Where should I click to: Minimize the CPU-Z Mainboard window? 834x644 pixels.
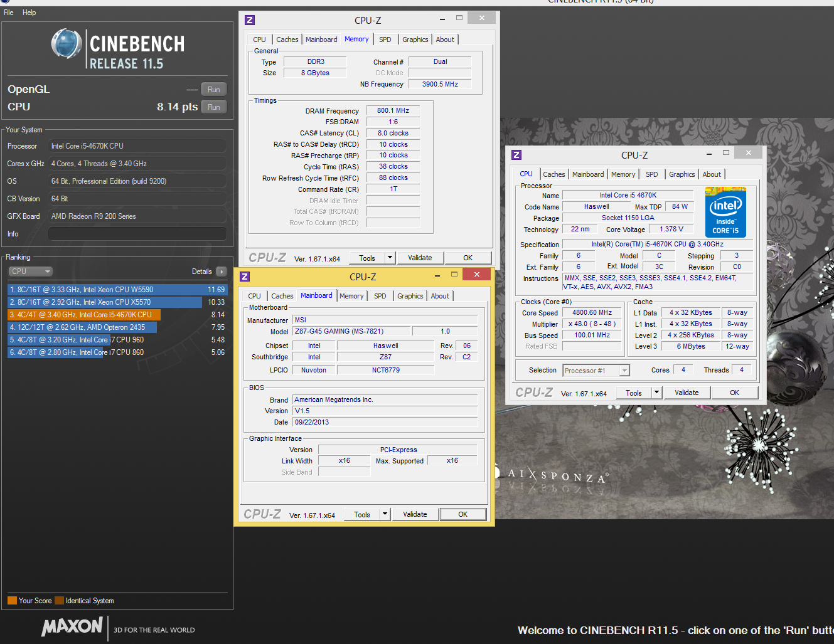(438, 275)
